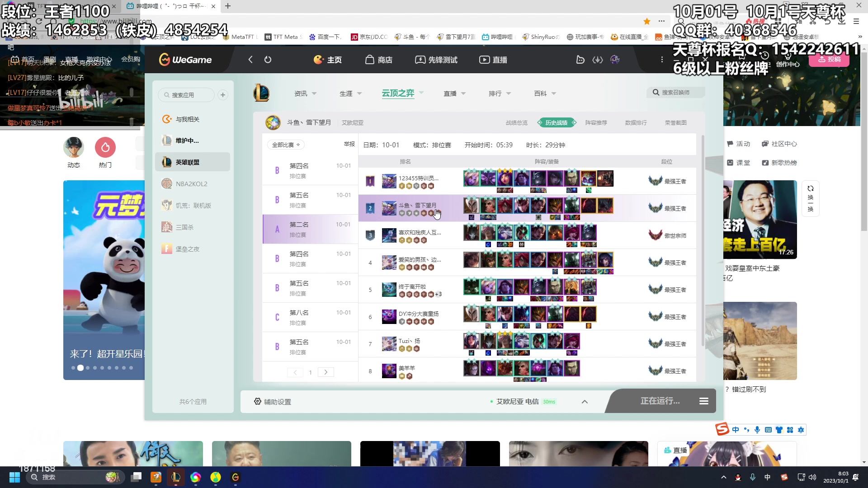Select 饥荒：联机版 in sidebar
The width and height of the screenshot is (868, 488).
coord(193,206)
